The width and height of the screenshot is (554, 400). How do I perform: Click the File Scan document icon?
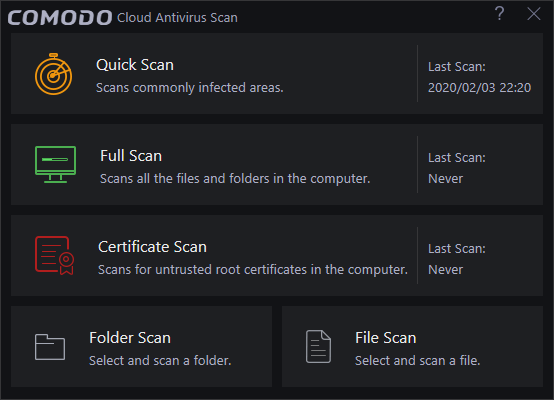click(318, 347)
